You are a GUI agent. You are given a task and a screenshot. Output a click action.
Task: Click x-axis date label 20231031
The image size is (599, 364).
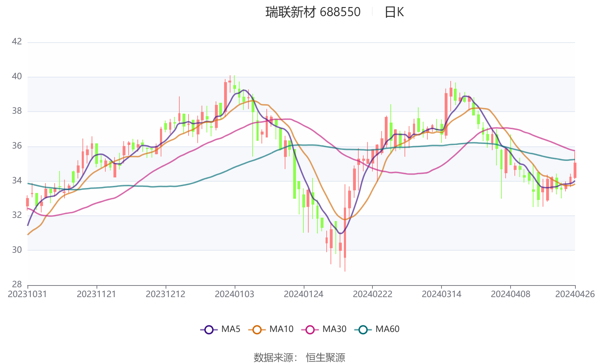(27, 294)
